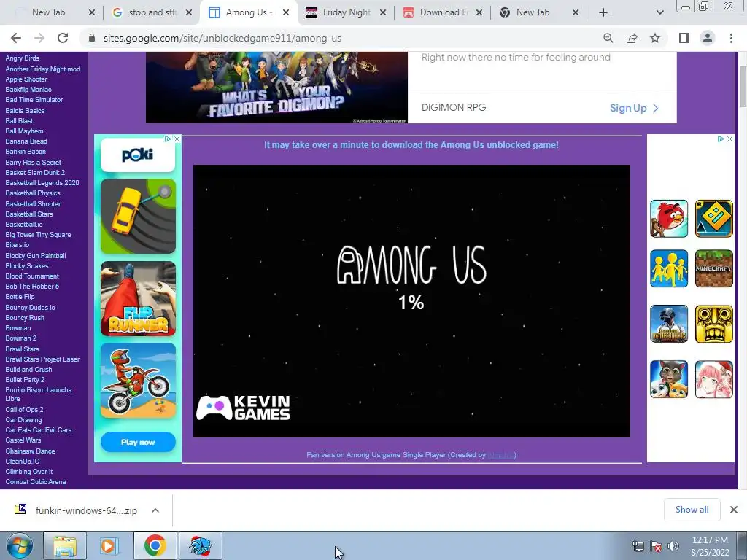Click Sign Up in the Digimon ad
The image size is (747, 560).
(x=634, y=108)
